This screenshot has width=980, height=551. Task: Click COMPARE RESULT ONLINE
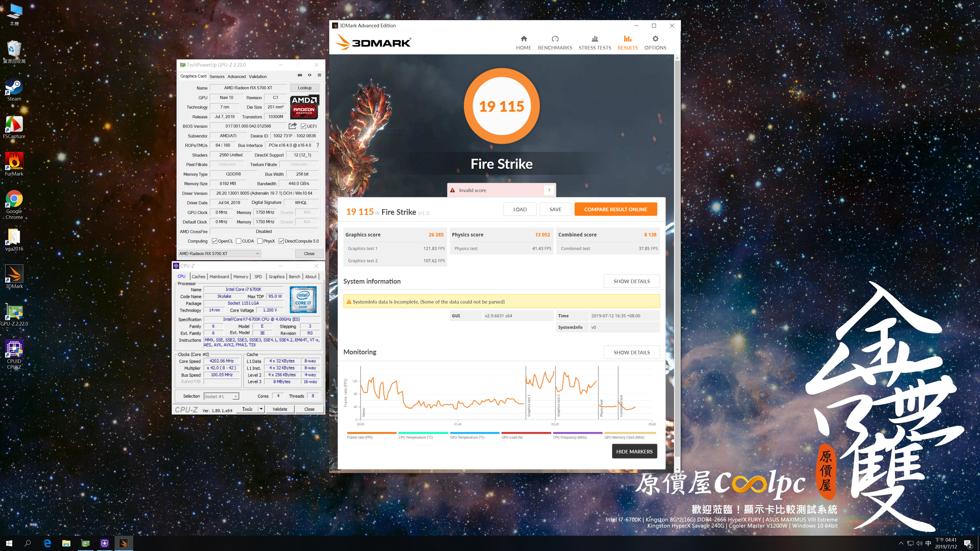pyautogui.click(x=616, y=209)
